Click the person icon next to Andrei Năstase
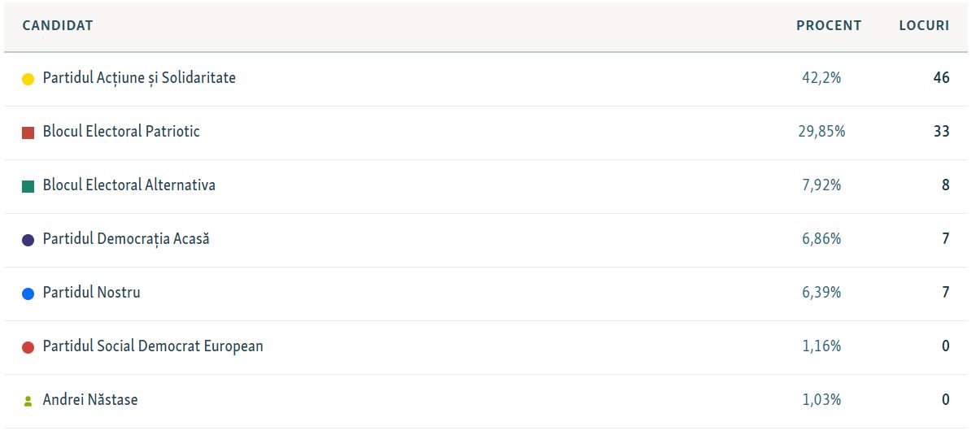This screenshot has height=435, width=980. click(x=28, y=401)
